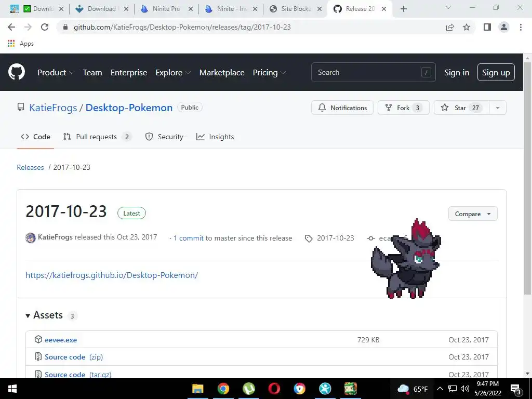The height and width of the screenshot is (399, 532).
Task: Open File Explorer from taskbar
Action: 198,389
